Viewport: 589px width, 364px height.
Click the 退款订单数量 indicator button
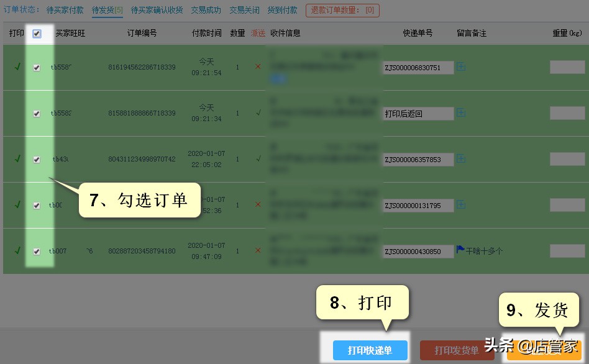[x=342, y=10]
